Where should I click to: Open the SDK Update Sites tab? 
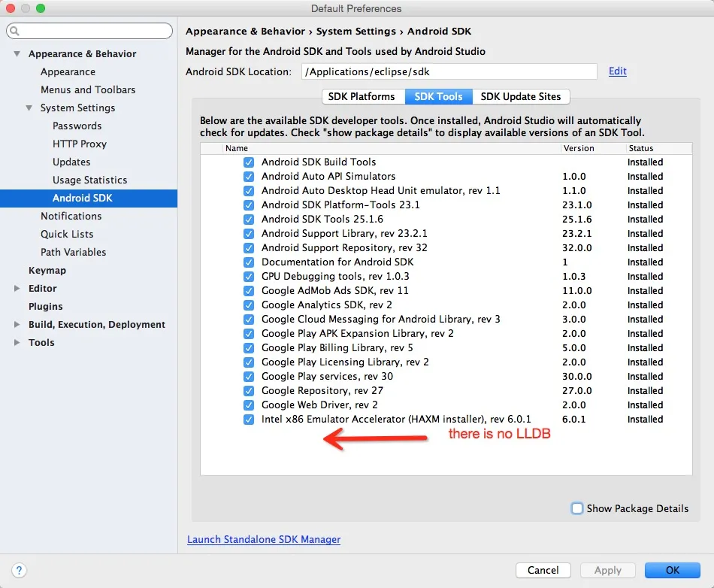coord(521,96)
